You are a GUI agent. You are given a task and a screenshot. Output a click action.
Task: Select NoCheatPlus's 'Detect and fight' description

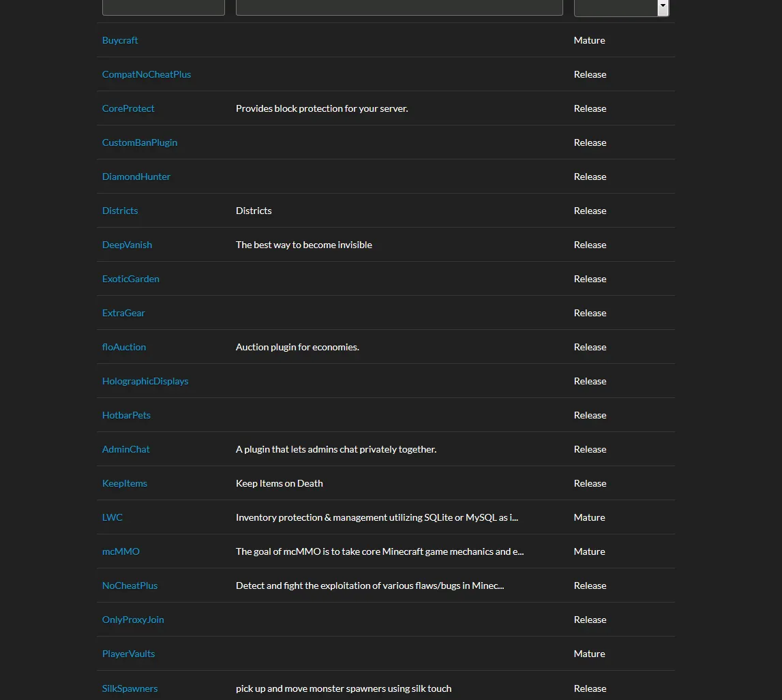pyautogui.click(x=370, y=585)
